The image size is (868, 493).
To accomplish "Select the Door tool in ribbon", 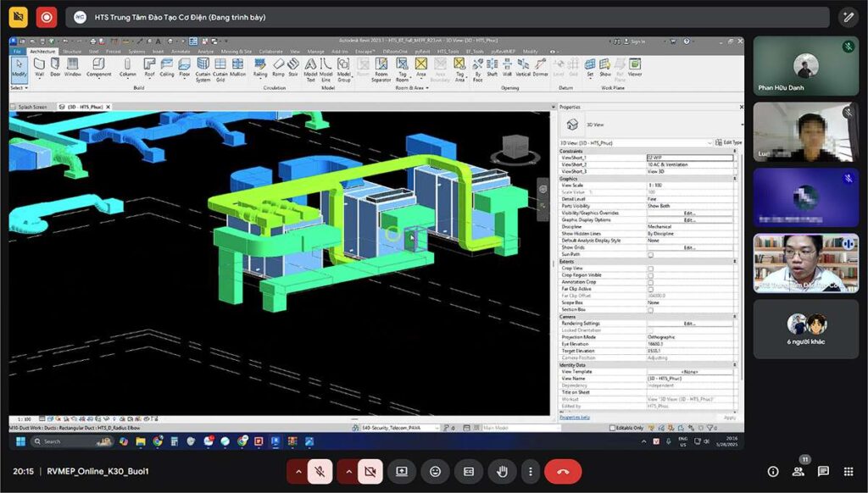I will point(55,67).
